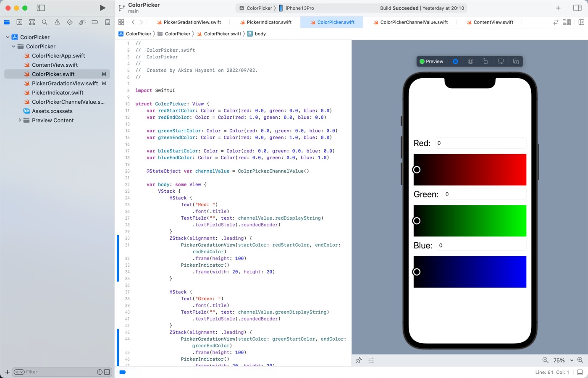Click the add library plus button

[x=558, y=8]
